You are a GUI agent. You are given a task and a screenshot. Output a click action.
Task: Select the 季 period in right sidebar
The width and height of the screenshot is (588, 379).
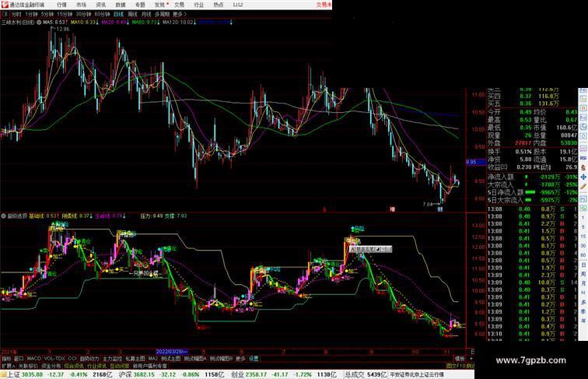[583, 312]
